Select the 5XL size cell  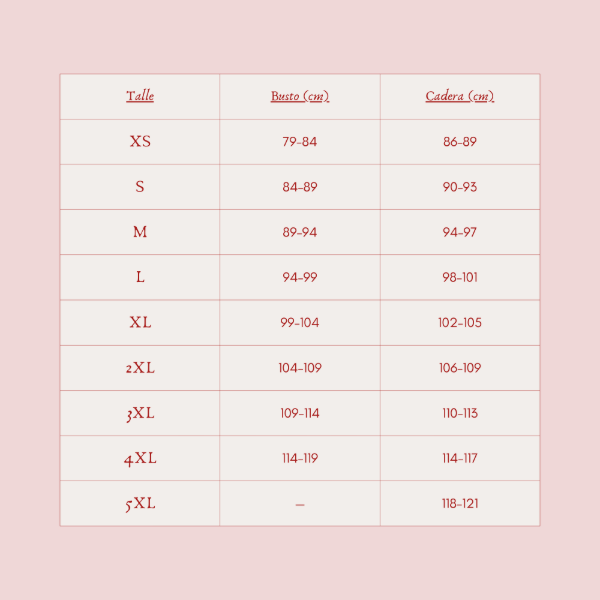pos(140,504)
